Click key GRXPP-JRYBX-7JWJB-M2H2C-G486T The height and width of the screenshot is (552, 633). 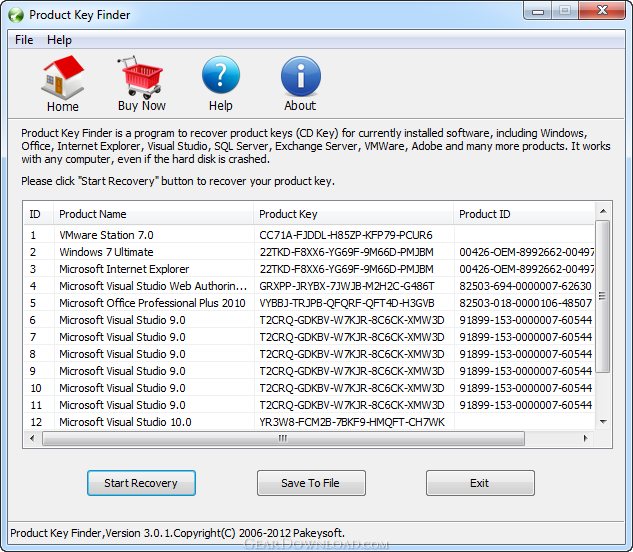(x=347, y=286)
